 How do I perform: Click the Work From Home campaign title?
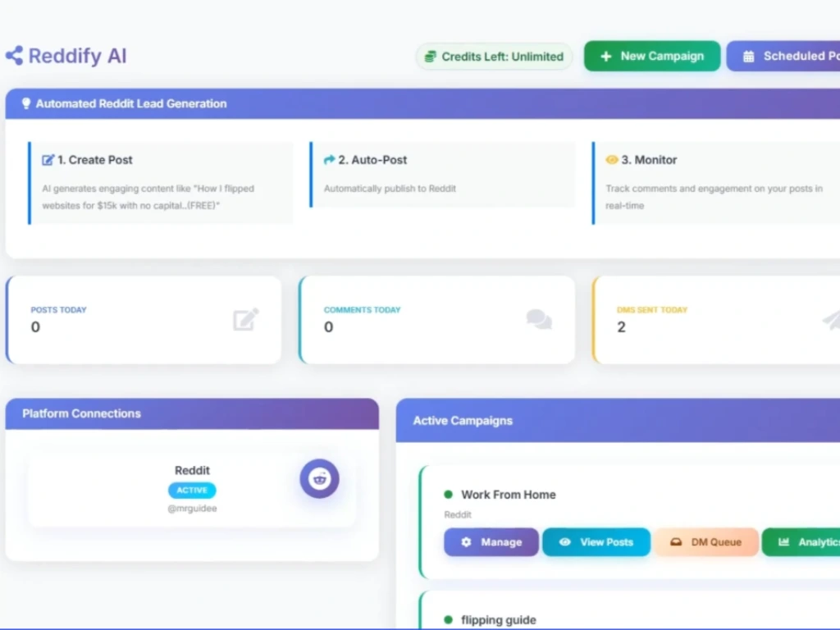tap(508, 495)
